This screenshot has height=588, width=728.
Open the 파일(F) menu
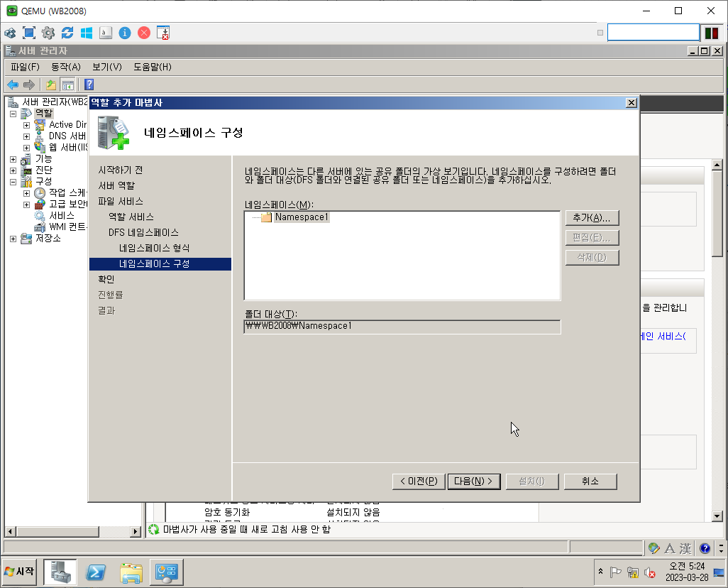point(25,67)
